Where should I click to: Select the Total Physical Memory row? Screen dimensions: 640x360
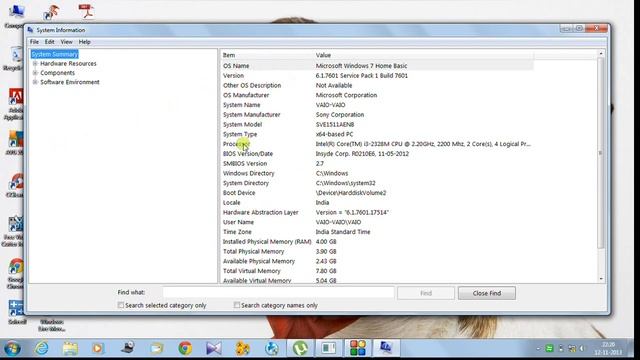point(377,251)
